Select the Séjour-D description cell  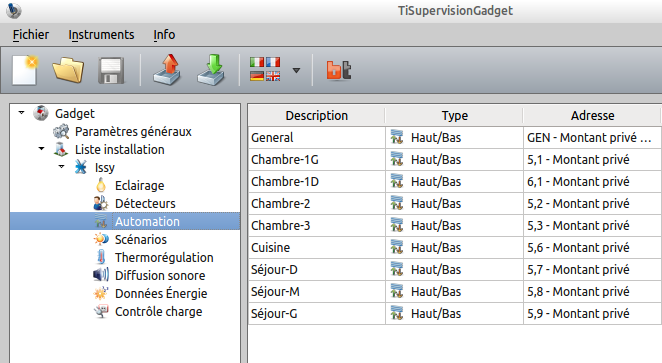(x=317, y=270)
